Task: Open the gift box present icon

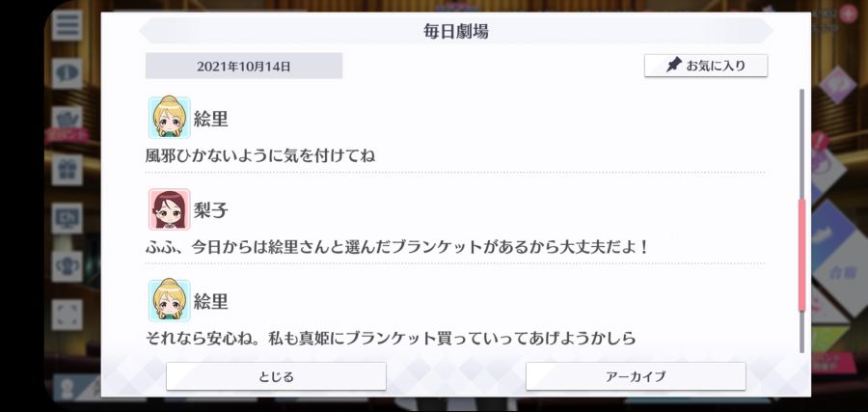Action: 67,170
